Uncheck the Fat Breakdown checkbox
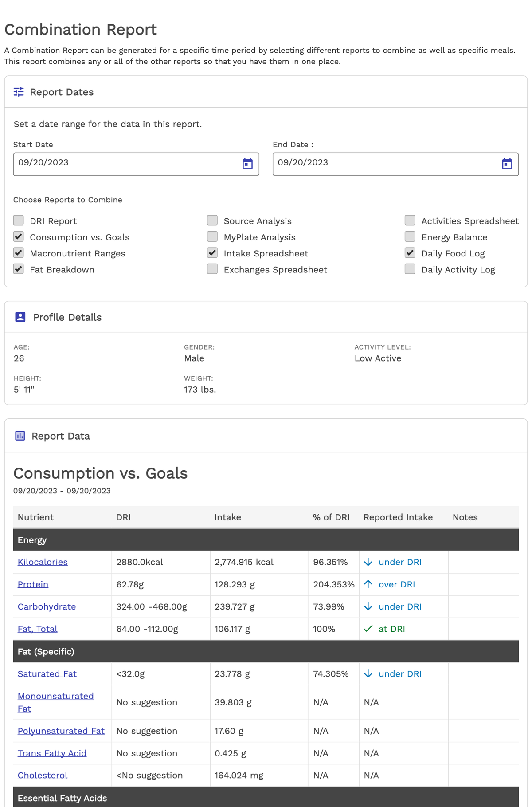 (19, 269)
